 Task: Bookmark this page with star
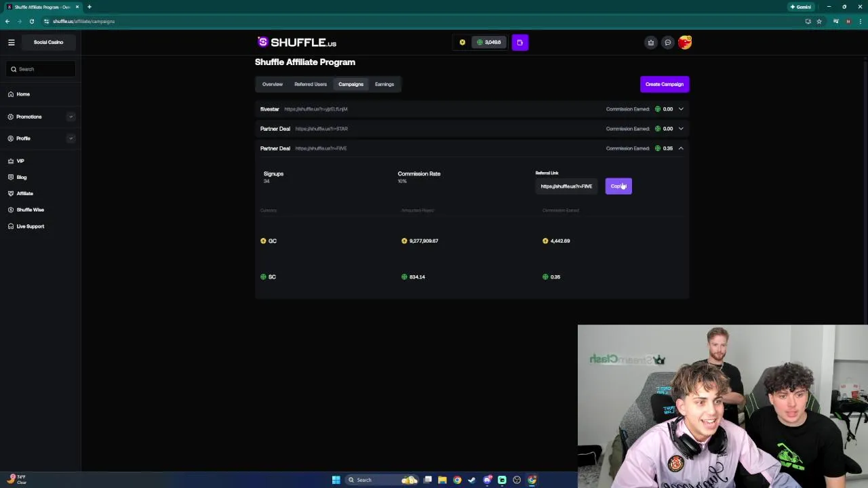pos(819,21)
